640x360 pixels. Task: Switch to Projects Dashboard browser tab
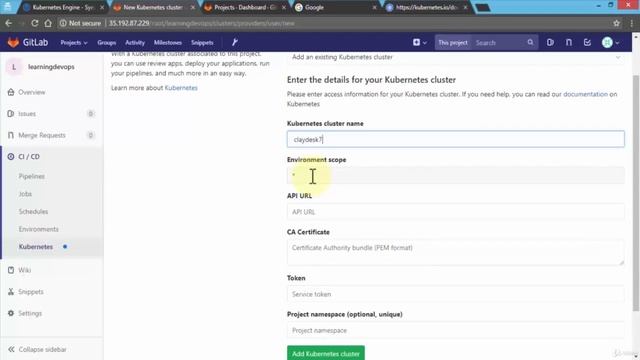click(244, 7)
